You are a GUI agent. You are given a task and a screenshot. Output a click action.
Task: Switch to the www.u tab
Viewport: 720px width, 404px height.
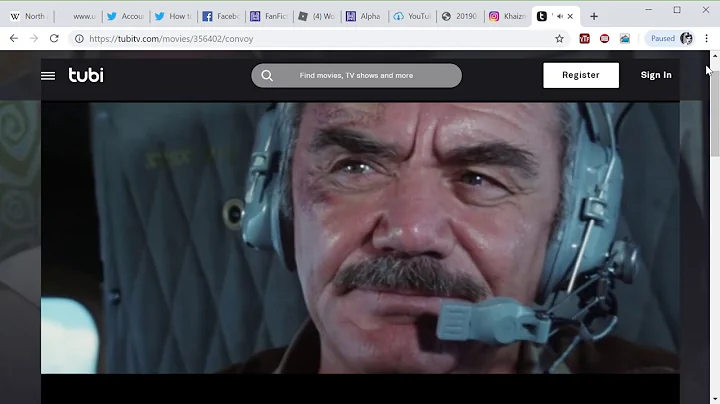point(78,17)
